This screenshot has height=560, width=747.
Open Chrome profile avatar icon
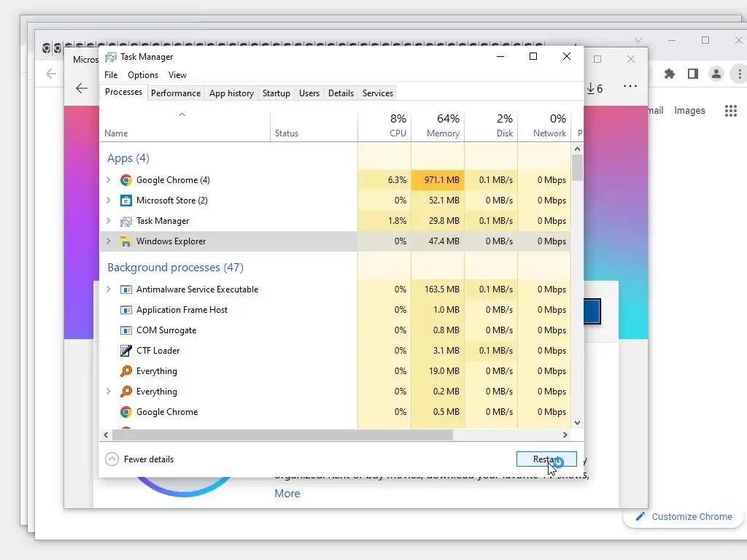pyautogui.click(x=716, y=74)
